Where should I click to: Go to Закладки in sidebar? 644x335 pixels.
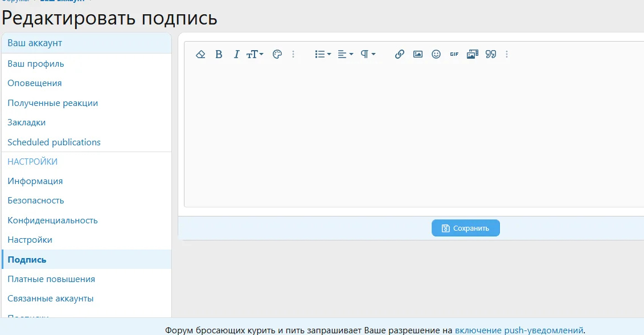pyautogui.click(x=27, y=122)
